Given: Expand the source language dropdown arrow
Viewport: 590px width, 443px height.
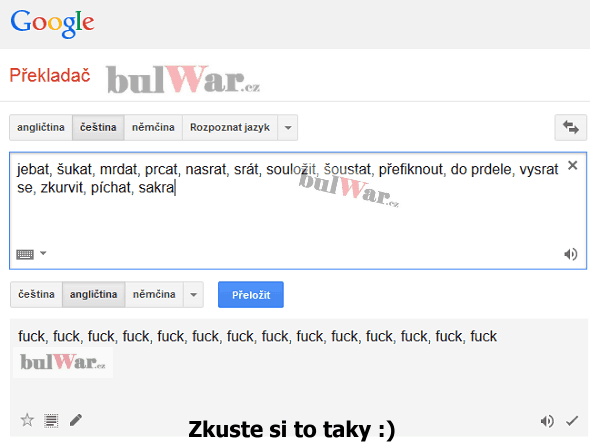Looking at the screenshot, I should pyautogui.click(x=288, y=128).
